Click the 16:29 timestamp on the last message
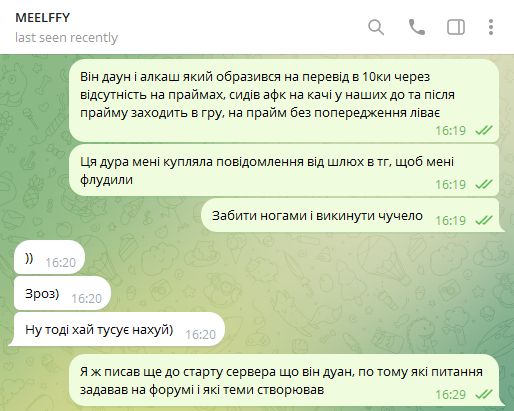 pos(450,395)
